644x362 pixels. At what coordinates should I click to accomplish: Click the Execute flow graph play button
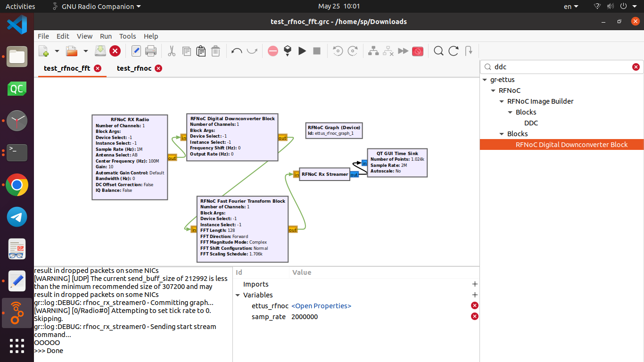pos(302,51)
